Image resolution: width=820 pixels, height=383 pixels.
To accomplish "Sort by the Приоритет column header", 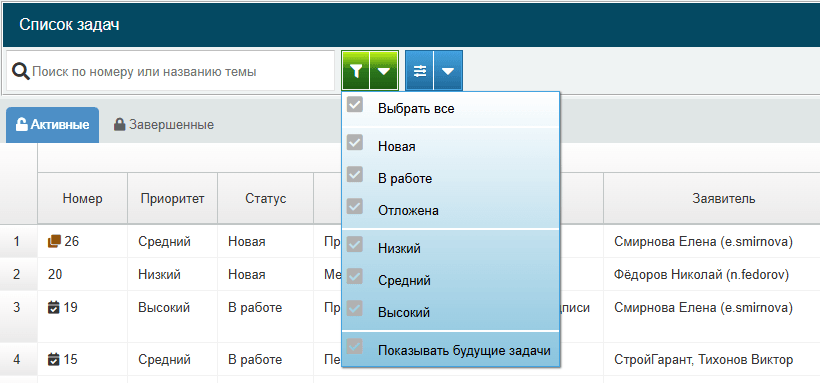I will coord(173,198).
